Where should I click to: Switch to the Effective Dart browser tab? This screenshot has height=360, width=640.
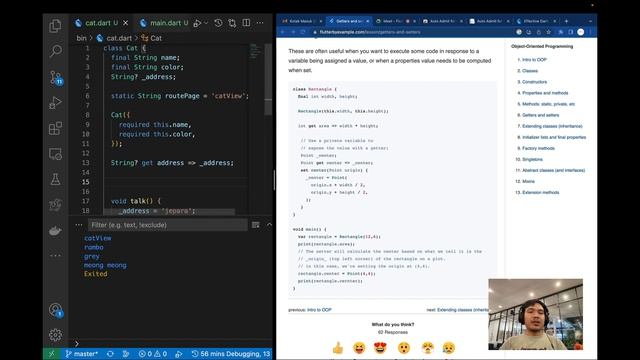(x=536, y=21)
